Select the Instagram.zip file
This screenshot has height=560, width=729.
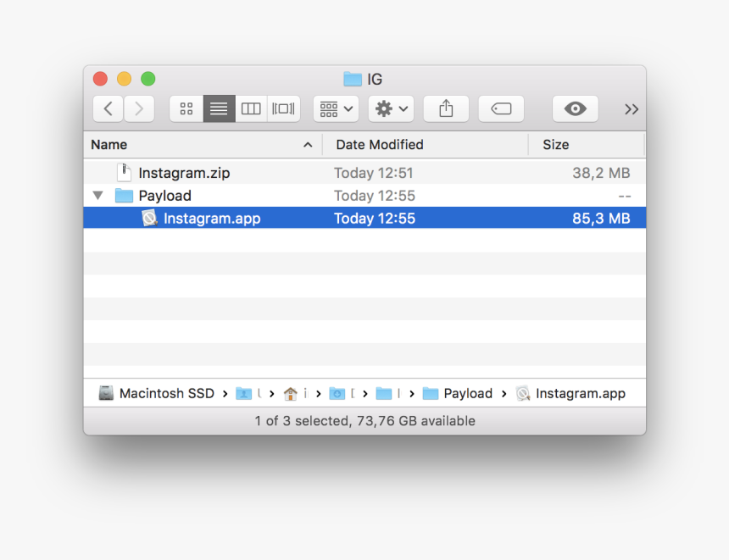tap(365, 173)
